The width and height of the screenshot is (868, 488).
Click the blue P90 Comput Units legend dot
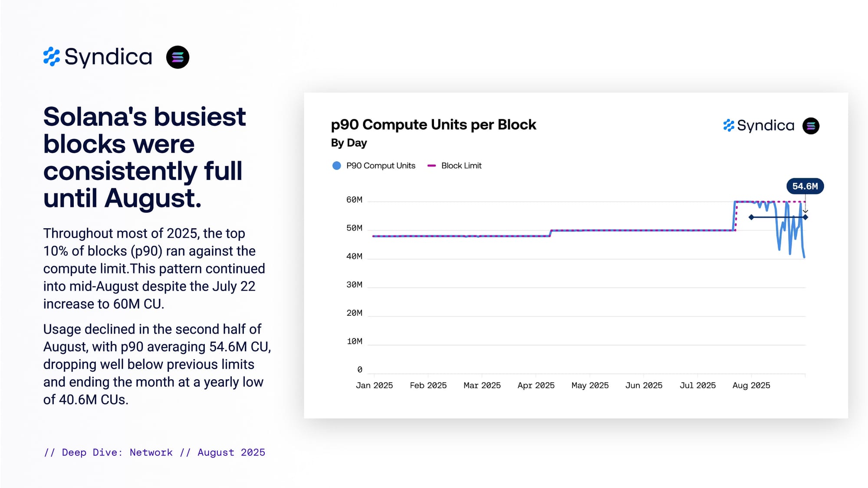[x=336, y=166]
